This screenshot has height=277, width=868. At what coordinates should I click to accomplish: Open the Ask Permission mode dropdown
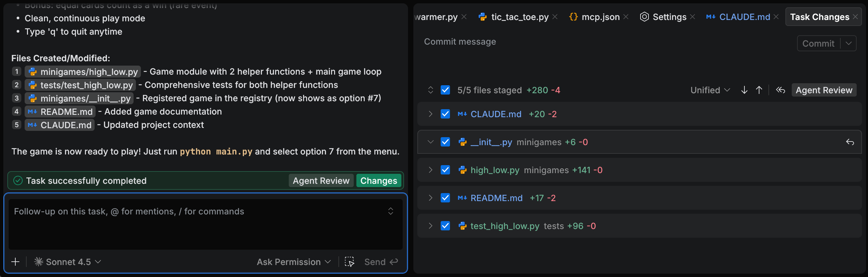293,262
